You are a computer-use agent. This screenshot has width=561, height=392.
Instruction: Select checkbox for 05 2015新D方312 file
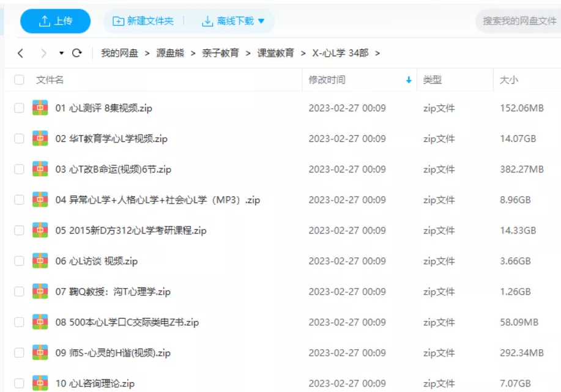(x=19, y=231)
